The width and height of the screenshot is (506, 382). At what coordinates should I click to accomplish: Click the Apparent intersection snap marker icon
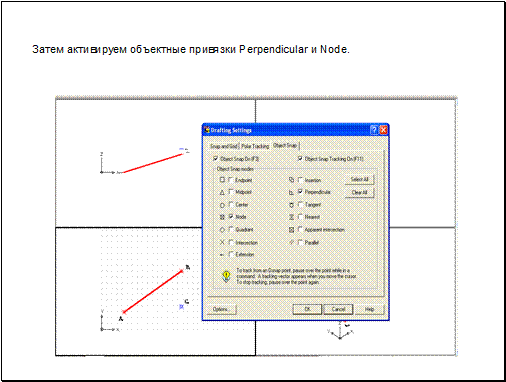tap(291, 230)
